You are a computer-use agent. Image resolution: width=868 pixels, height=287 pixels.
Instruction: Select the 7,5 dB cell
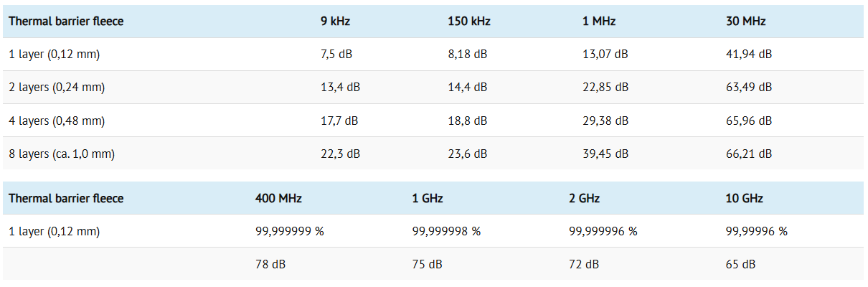click(339, 55)
